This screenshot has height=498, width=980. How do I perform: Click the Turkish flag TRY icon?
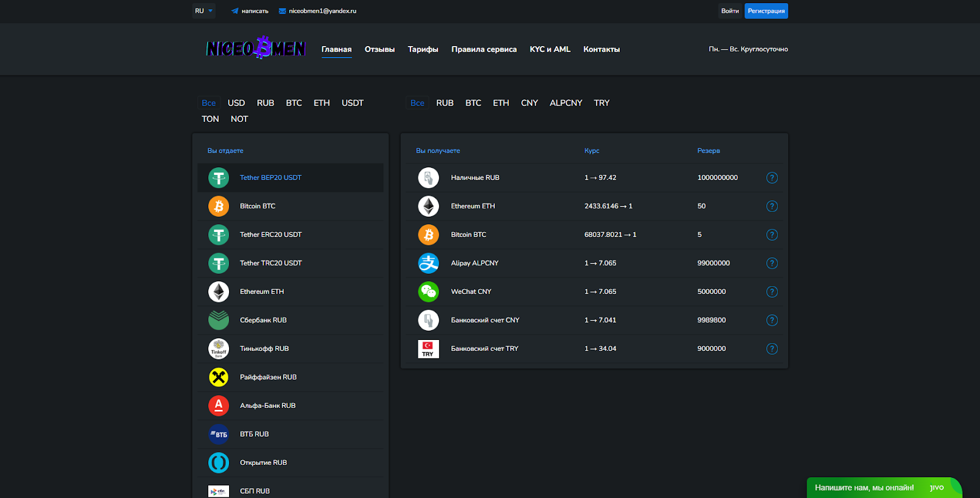[428, 349]
